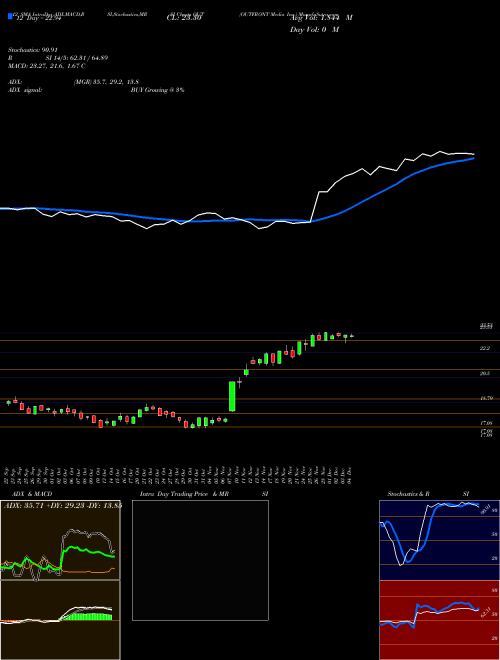Click the 'Day Vol: 0 M' reading
Image resolution: width=500 pixels, height=660 pixels.
tap(314, 29)
